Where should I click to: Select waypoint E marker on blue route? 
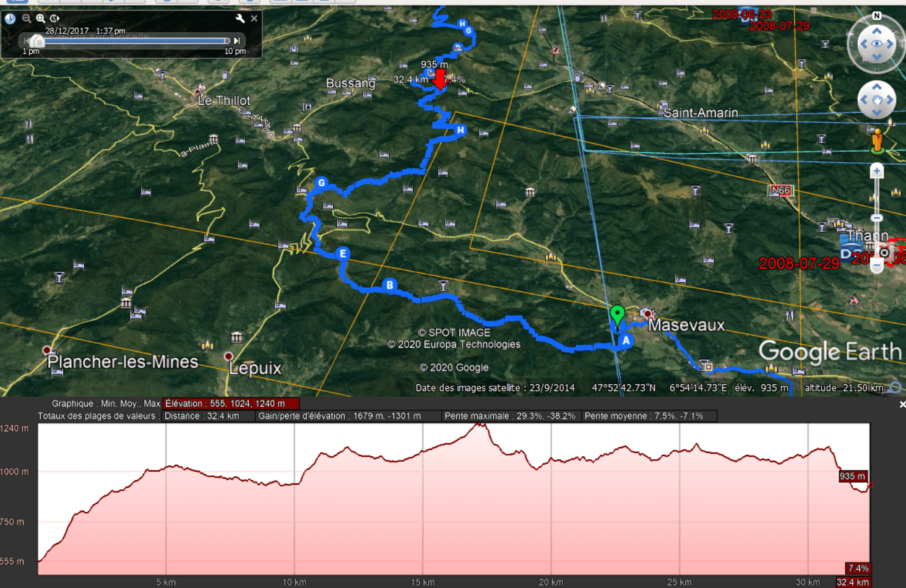pyautogui.click(x=343, y=254)
